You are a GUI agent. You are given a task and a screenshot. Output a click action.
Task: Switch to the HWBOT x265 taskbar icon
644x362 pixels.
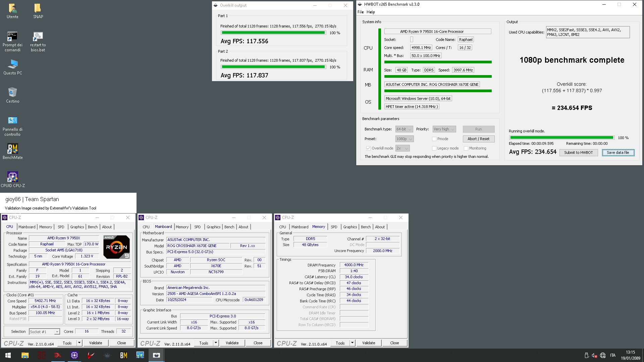pos(157,355)
